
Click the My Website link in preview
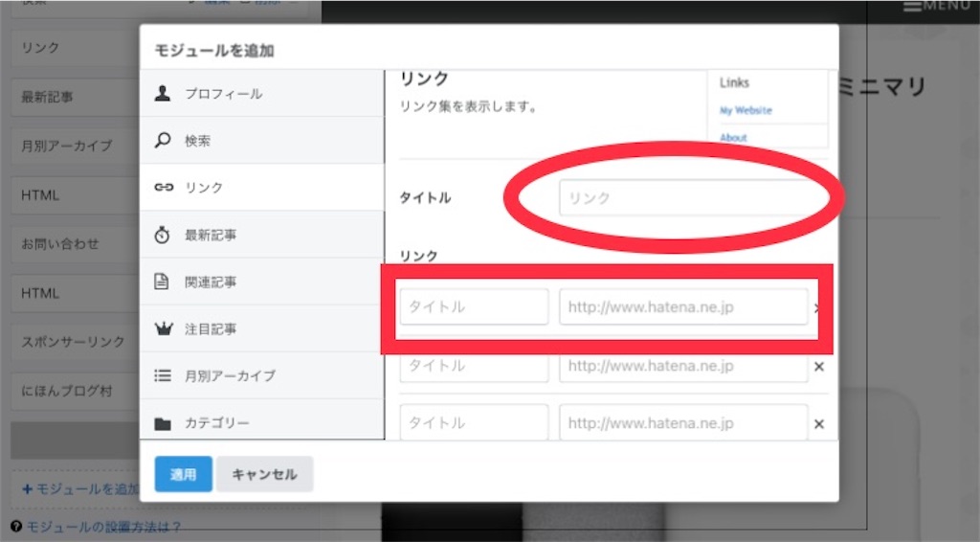(x=746, y=110)
